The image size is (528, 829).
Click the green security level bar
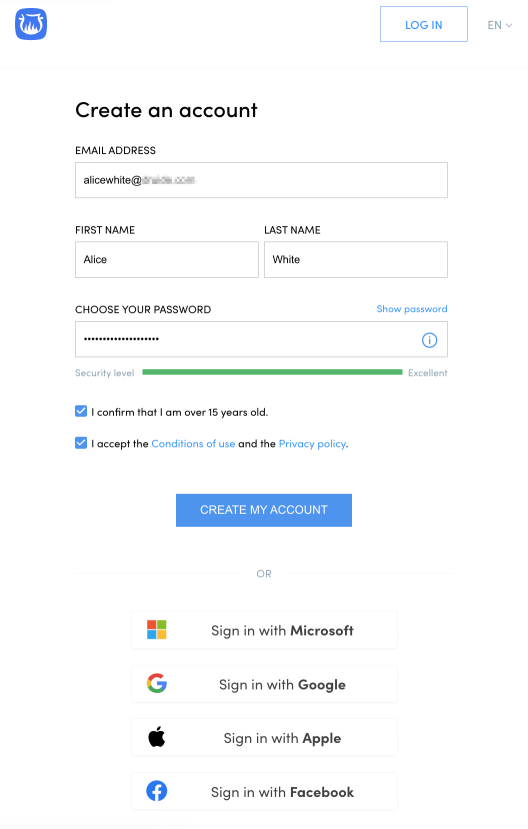coord(272,372)
